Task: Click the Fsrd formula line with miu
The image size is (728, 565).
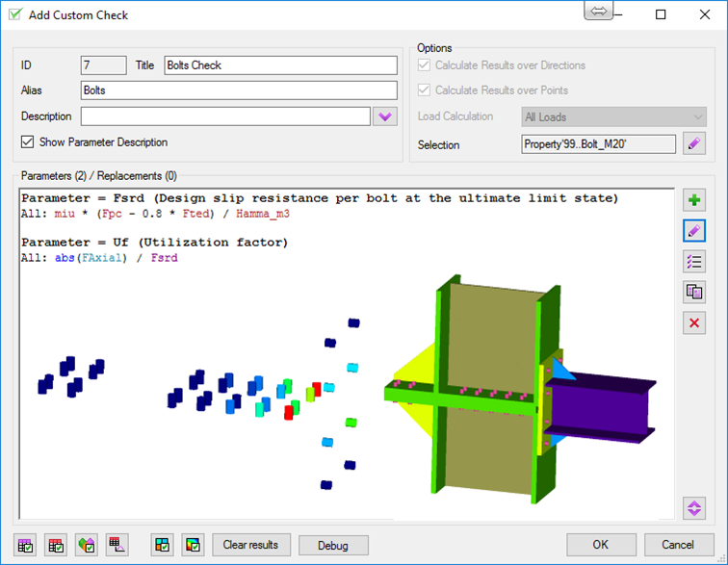Action: 155,214
